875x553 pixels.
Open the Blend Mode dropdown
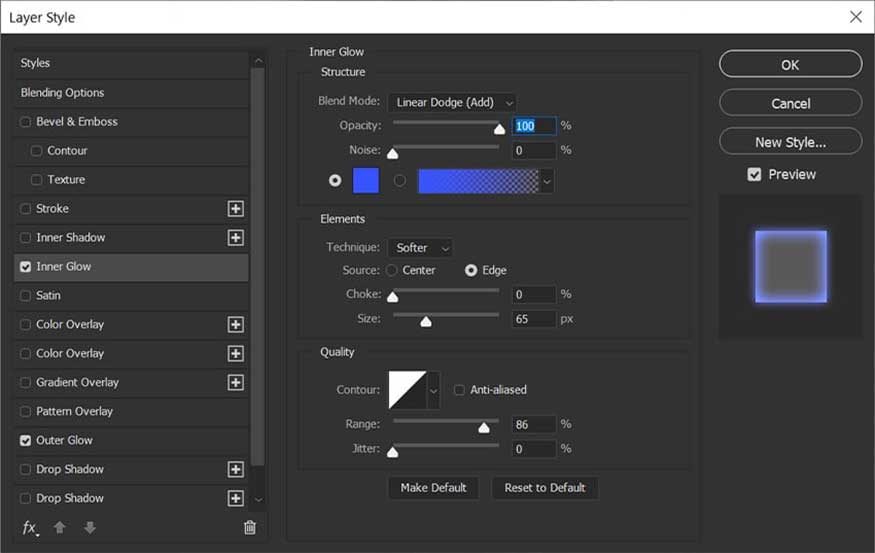click(x=452, y=102)
